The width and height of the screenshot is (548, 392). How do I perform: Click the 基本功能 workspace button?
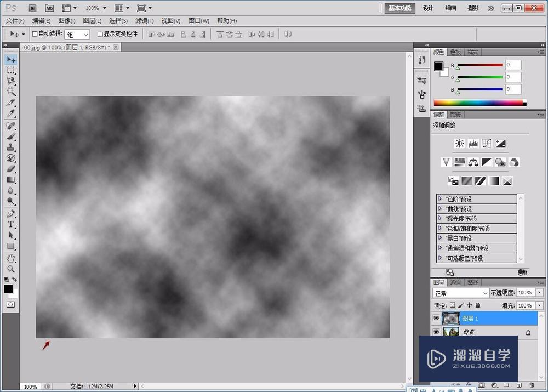tap(399, 8)
